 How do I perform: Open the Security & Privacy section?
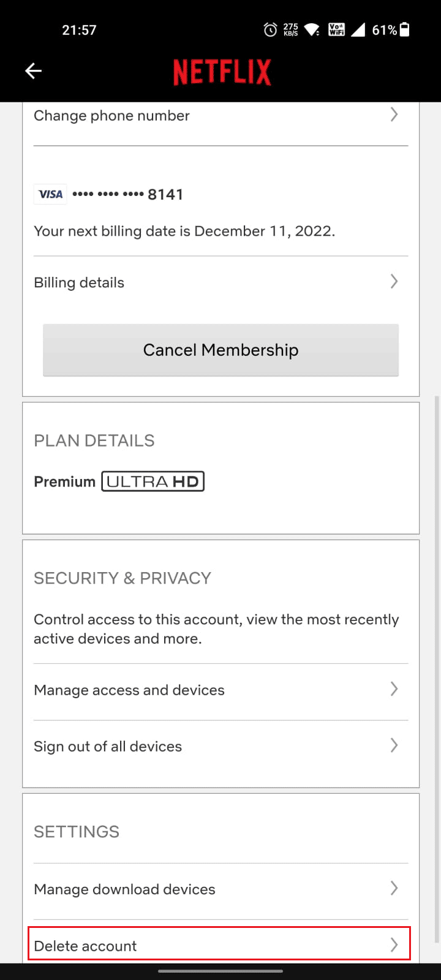[x=123, y=578]
